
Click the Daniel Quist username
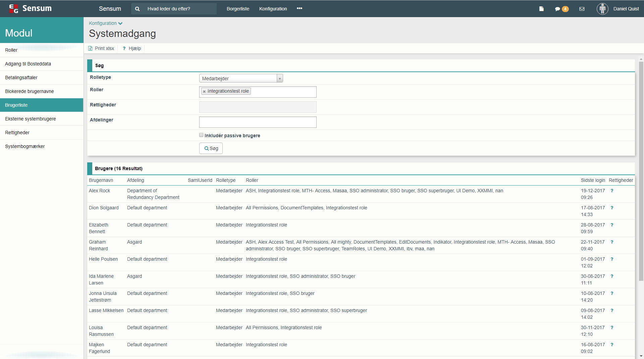point(626,9)
